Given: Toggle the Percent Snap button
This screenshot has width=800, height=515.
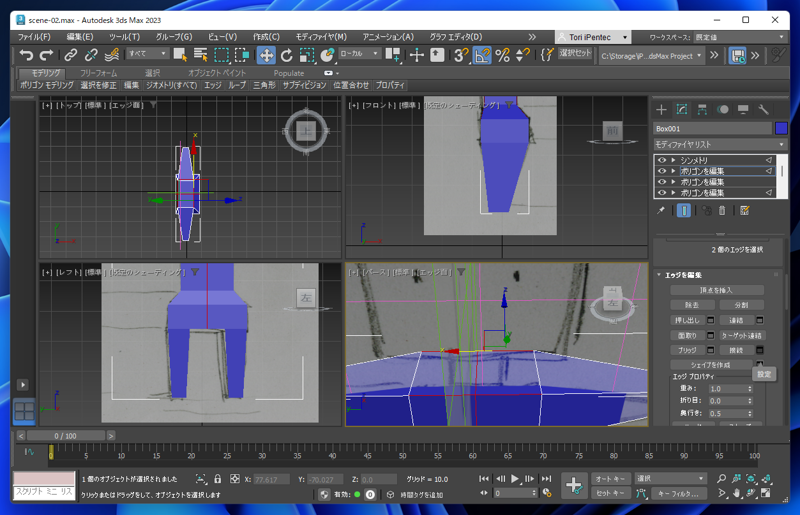Looking at the screenshot, I should [x=503, y=55].
